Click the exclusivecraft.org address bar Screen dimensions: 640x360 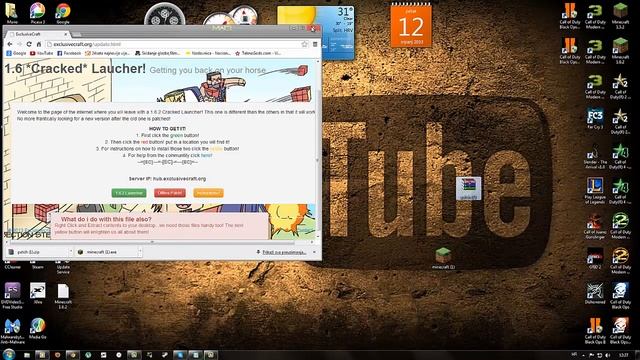177,44
